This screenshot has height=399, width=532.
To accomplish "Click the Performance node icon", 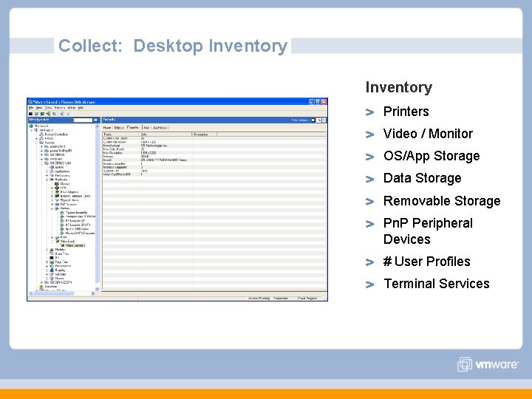I will coord(52,266).
